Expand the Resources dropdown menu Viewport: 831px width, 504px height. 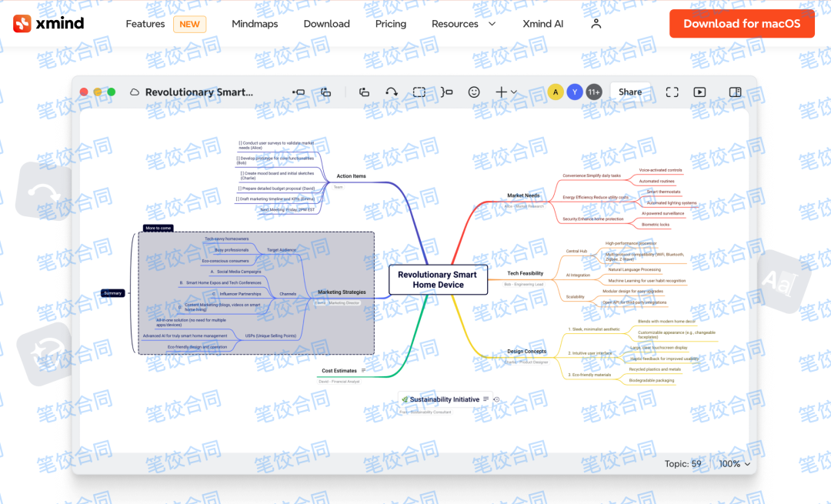pos(463,24)
